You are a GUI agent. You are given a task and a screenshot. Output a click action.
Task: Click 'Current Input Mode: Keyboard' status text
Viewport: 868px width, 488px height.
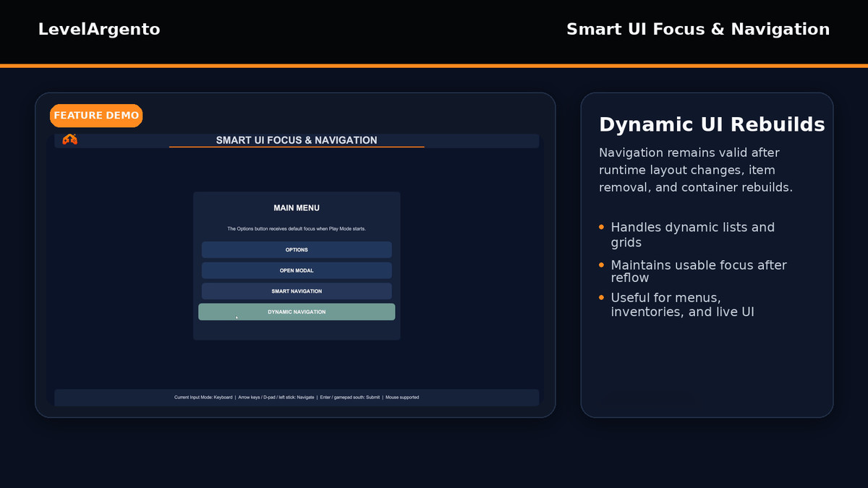tap(203, 398)
